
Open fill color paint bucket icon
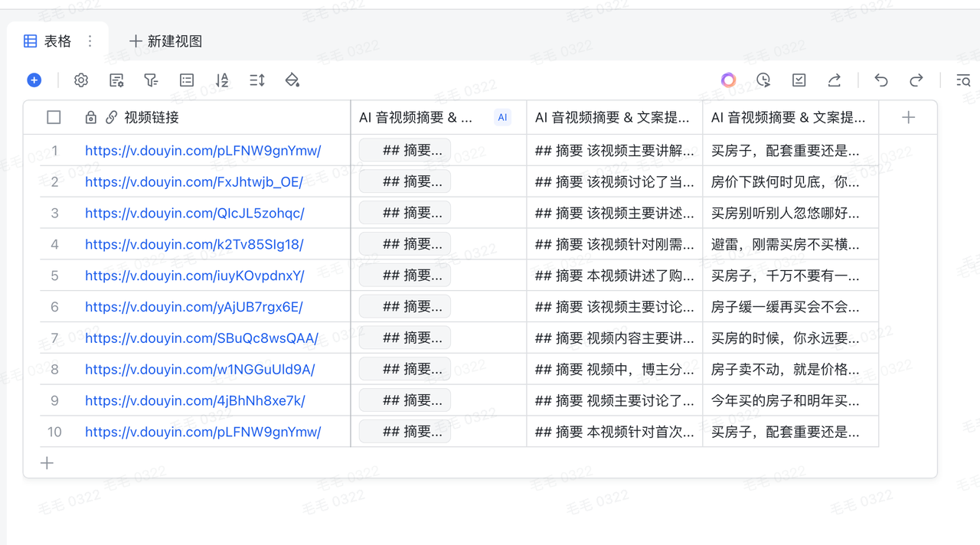292,80
